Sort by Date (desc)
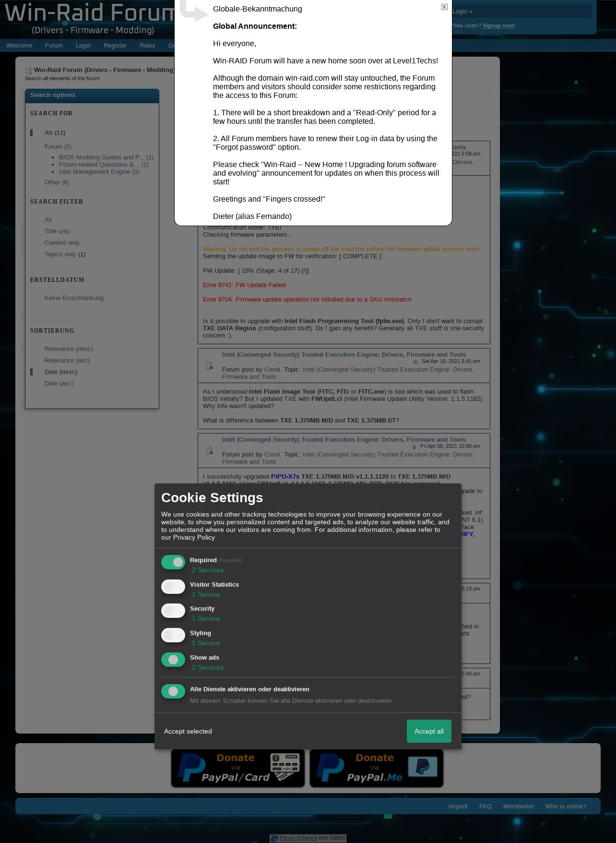 point(61,372)
